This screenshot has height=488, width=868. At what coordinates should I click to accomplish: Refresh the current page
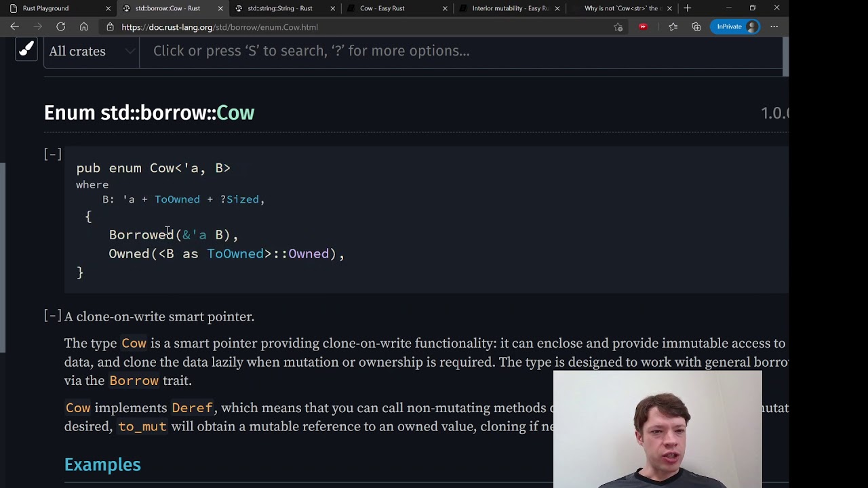tap(60, 27)
